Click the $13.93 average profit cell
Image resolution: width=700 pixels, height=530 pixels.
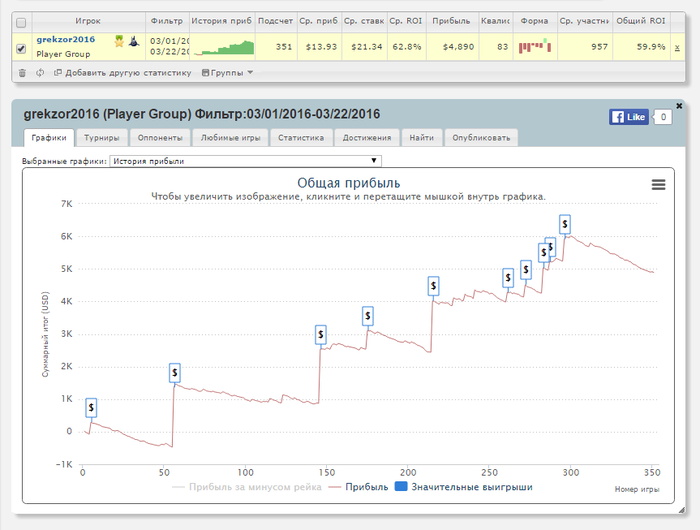pyautogui.click(x=321, y=46)
